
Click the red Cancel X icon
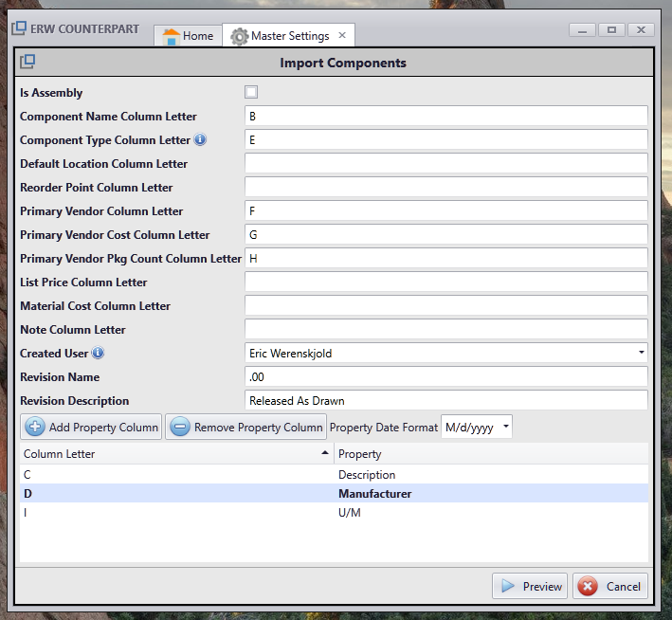(588, 586)
